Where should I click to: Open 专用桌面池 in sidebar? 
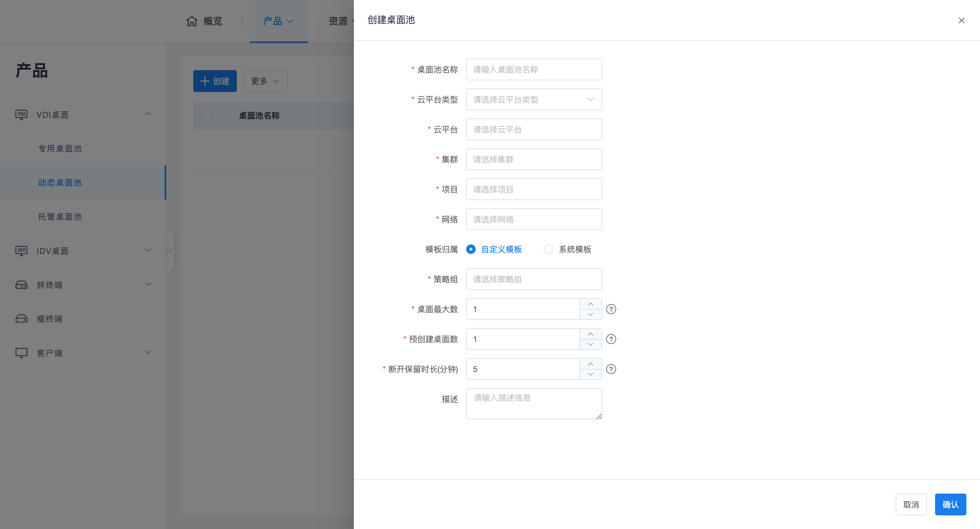(x=60, y=148)
